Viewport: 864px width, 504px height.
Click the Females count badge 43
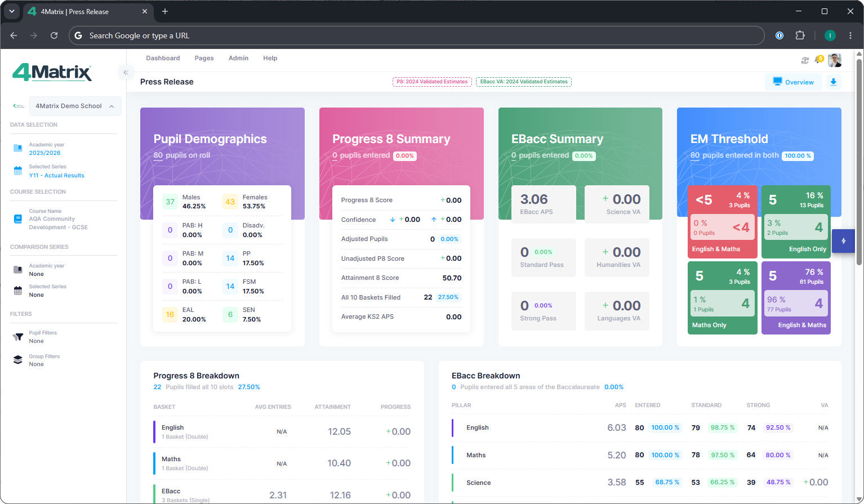pos(230,202)
